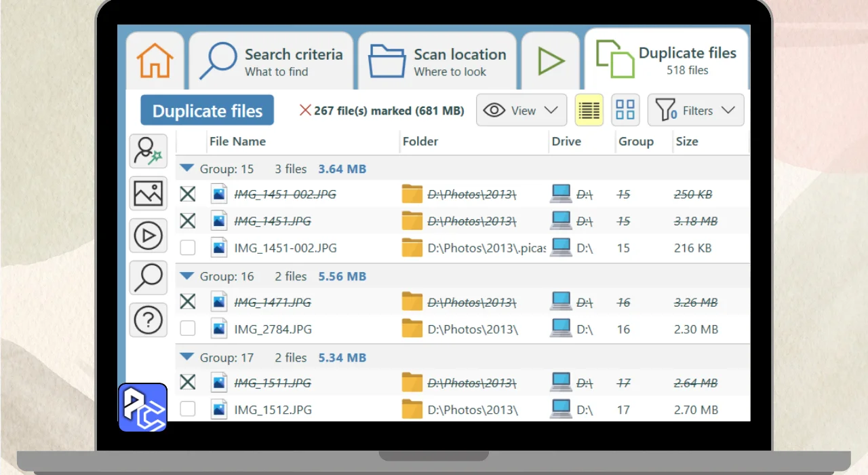Image resolution: width=868 pixels, height=475 pixels.
Task: Open the View dropdown menu
Action: (x=521, y=110)
